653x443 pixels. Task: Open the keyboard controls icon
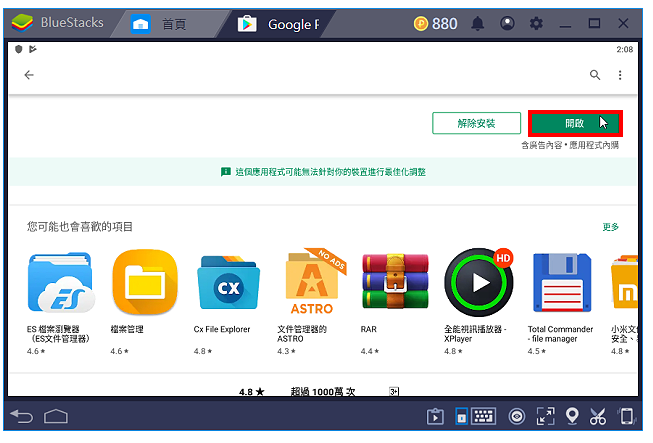pos(484,416)
